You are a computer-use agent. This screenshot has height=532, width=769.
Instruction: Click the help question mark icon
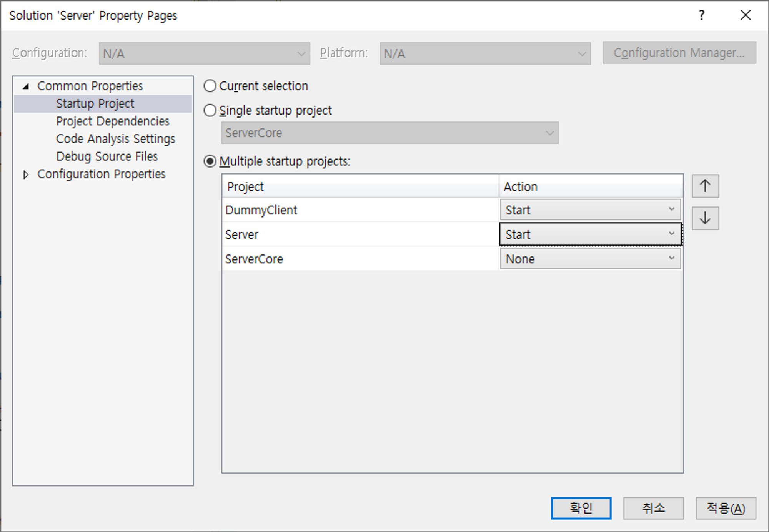coord(701,15)
